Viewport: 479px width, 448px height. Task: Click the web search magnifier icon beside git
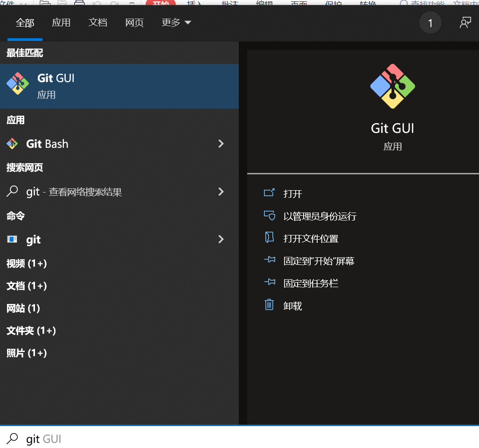pos(12,192)
